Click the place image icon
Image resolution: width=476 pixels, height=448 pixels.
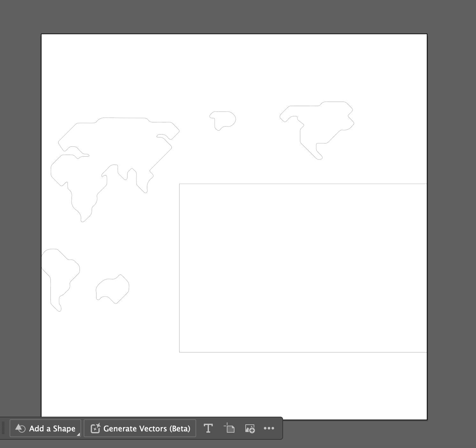click(250, 429)
